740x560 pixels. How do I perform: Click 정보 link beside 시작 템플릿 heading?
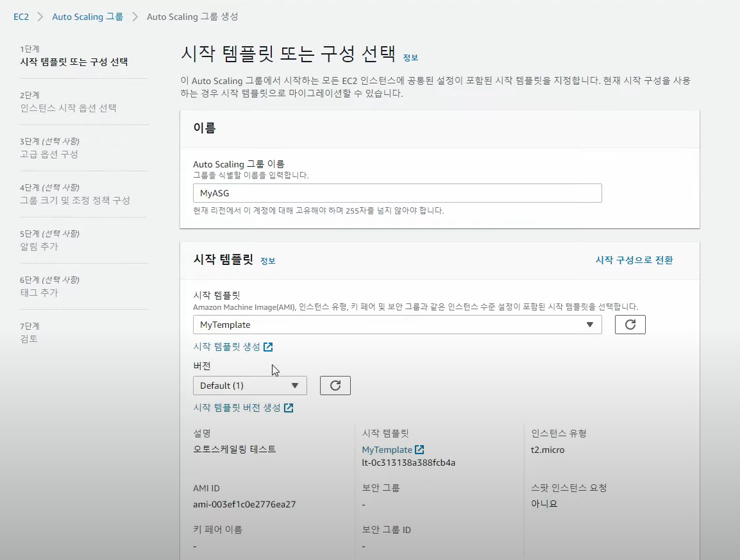(x=267, y=260)
